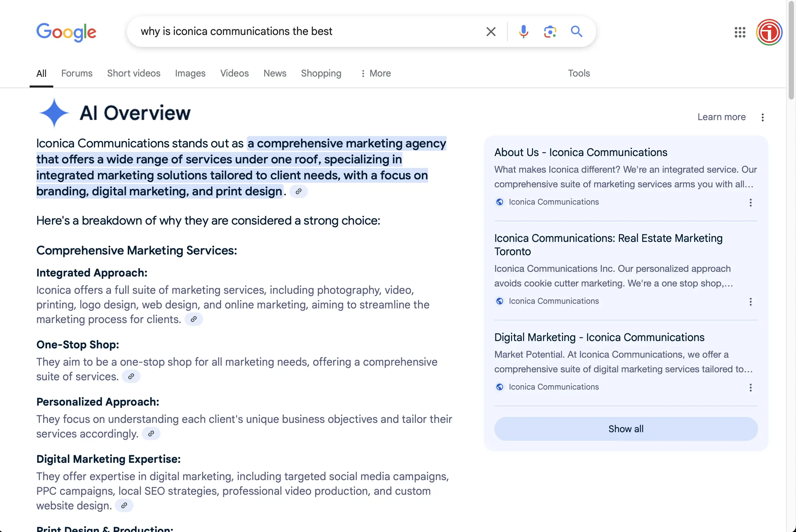The image size is (796, 532).
Task: Click the Show all sources button
Action: coord(626,429)
